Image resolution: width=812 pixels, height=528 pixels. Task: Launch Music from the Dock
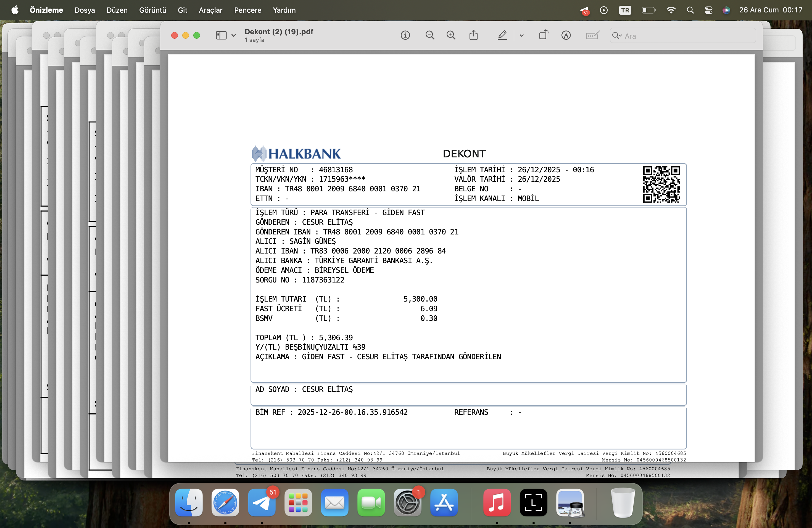tap(497, 502)
